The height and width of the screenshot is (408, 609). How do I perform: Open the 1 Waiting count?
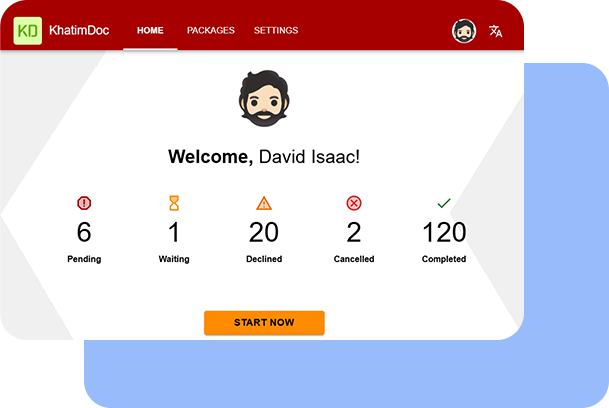coord(174,232)
